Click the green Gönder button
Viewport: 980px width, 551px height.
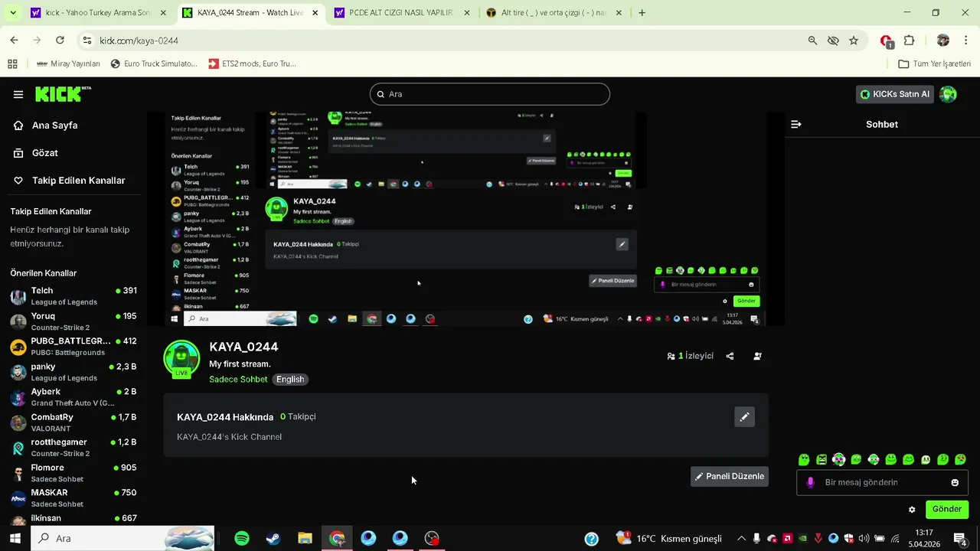(947, 509)
